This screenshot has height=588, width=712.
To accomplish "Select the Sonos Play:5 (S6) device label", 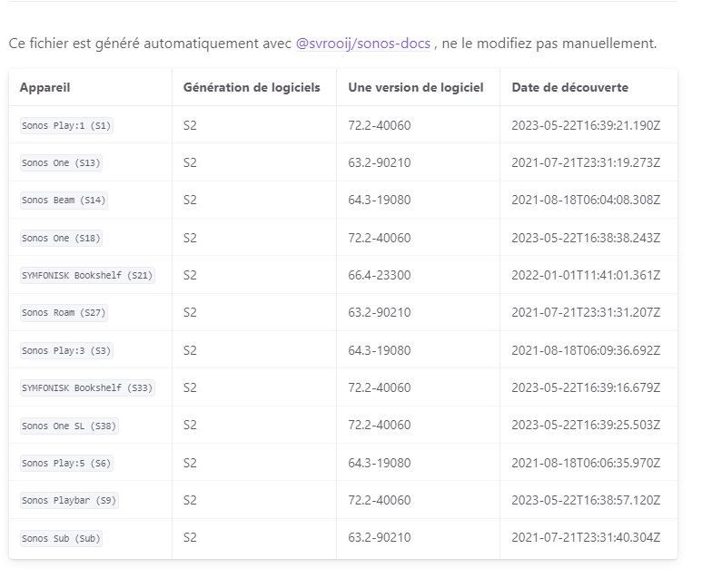I will 66,464.
